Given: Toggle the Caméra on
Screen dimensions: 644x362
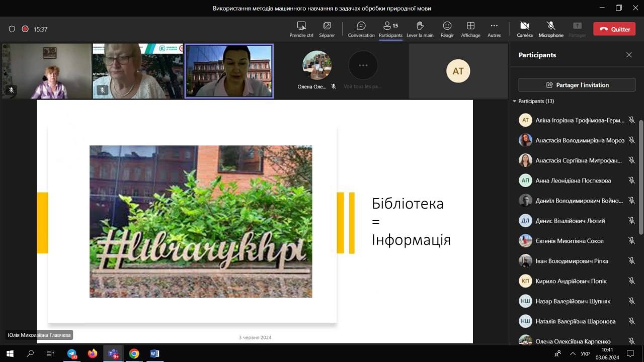Looking at the screenshot, I should point(524,26).
